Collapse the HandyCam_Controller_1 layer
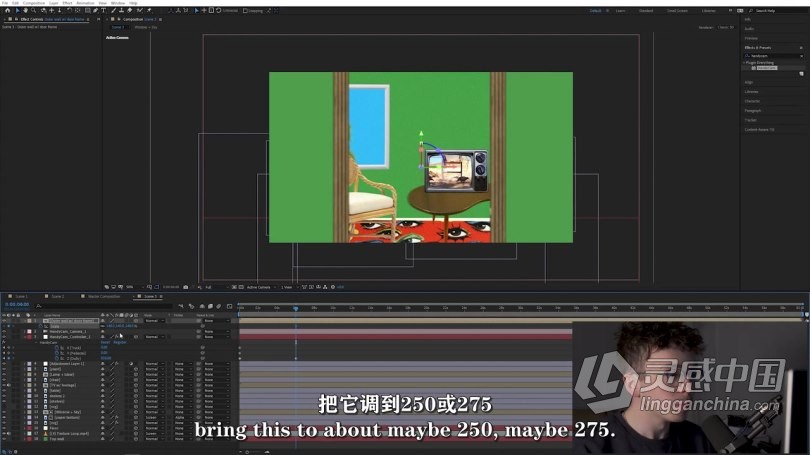 [24, 337]
